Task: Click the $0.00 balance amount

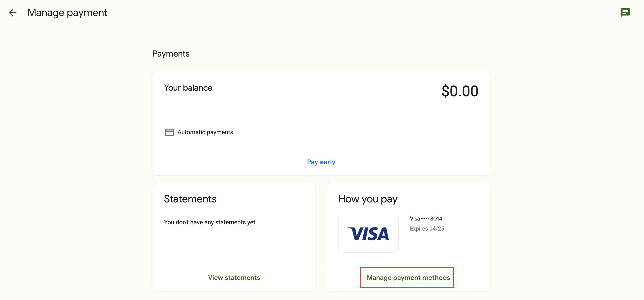Action: click(460, 91)
